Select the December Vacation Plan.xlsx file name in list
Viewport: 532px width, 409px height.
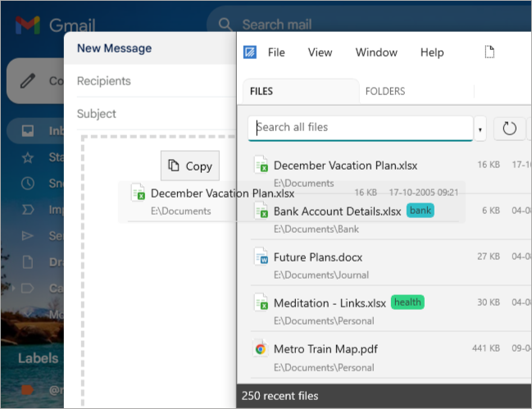click(345, 166)
